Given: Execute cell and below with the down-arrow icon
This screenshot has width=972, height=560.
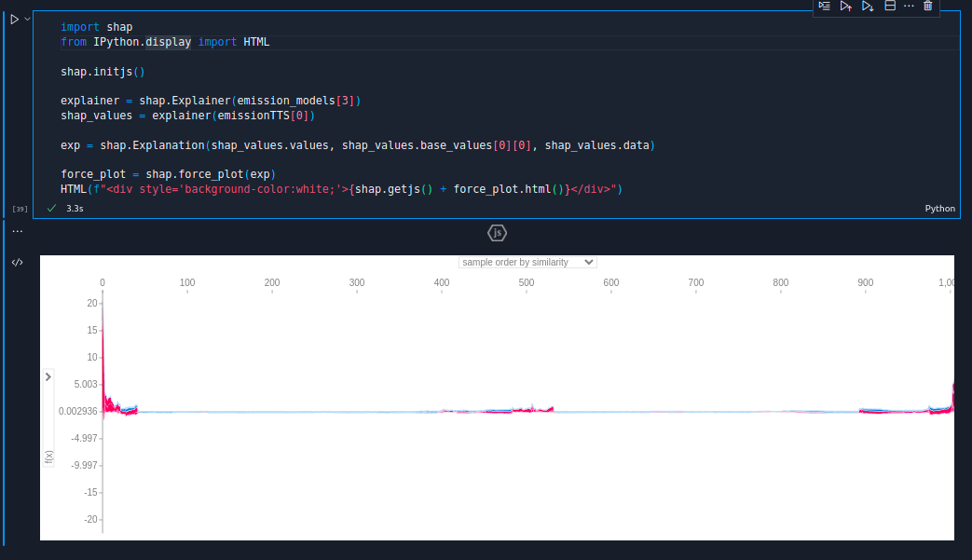Looking at the screenshot, I should pos(867,6).
